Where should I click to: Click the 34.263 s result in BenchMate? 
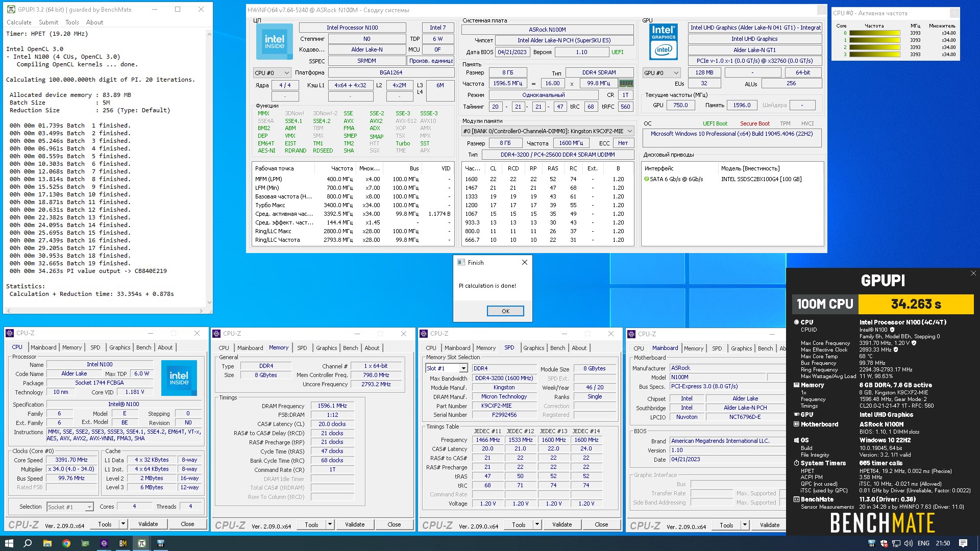916,304
